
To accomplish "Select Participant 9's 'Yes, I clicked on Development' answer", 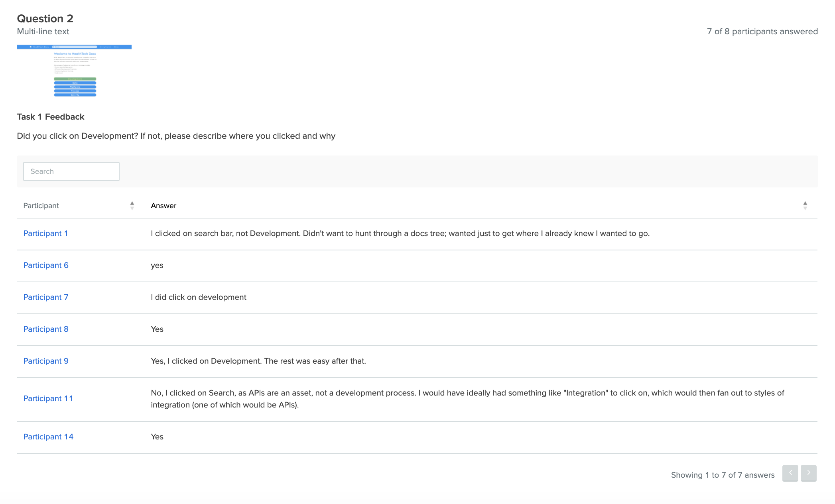I will (258, 361).
